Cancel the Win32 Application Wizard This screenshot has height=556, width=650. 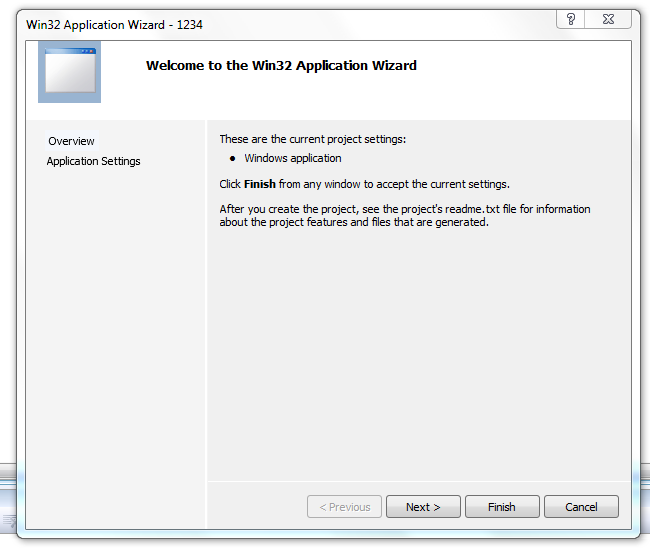[x=581, y=507]
